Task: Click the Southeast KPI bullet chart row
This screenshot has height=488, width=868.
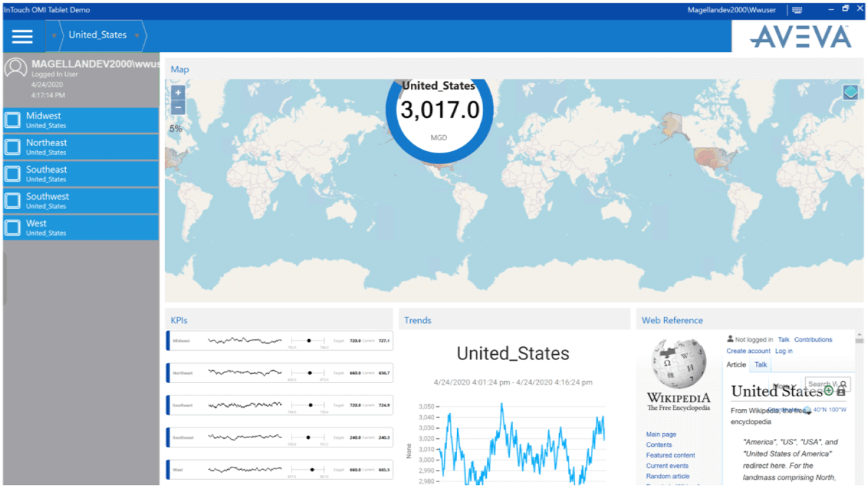Action: tap(280, 405)
